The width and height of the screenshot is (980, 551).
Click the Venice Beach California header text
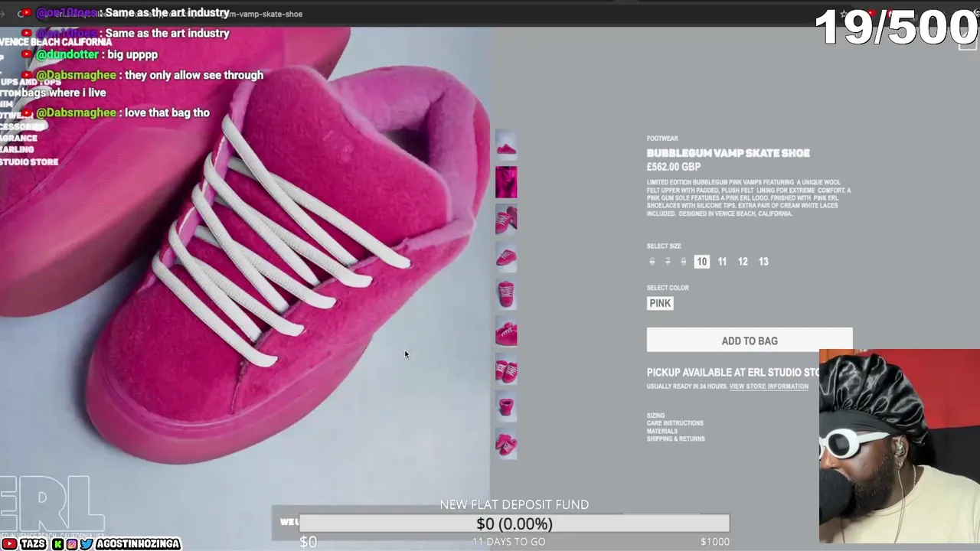click(56, 42)
